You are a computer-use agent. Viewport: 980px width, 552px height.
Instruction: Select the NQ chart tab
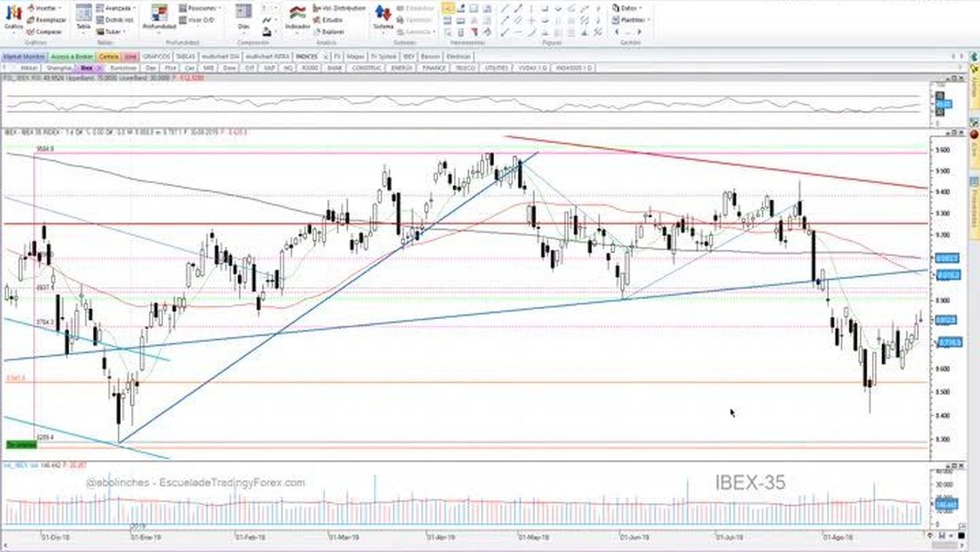[288, 67]
